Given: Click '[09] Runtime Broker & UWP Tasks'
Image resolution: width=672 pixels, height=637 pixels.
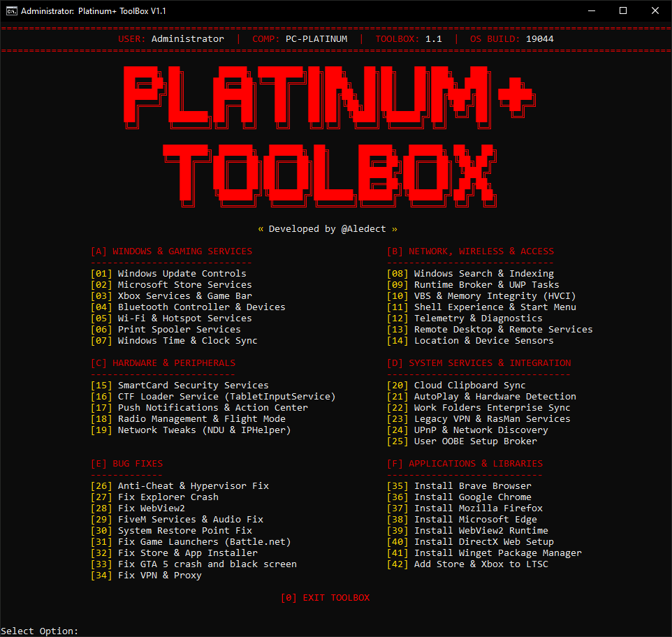Looking at the screenshot, I should (x=473, y=284).
